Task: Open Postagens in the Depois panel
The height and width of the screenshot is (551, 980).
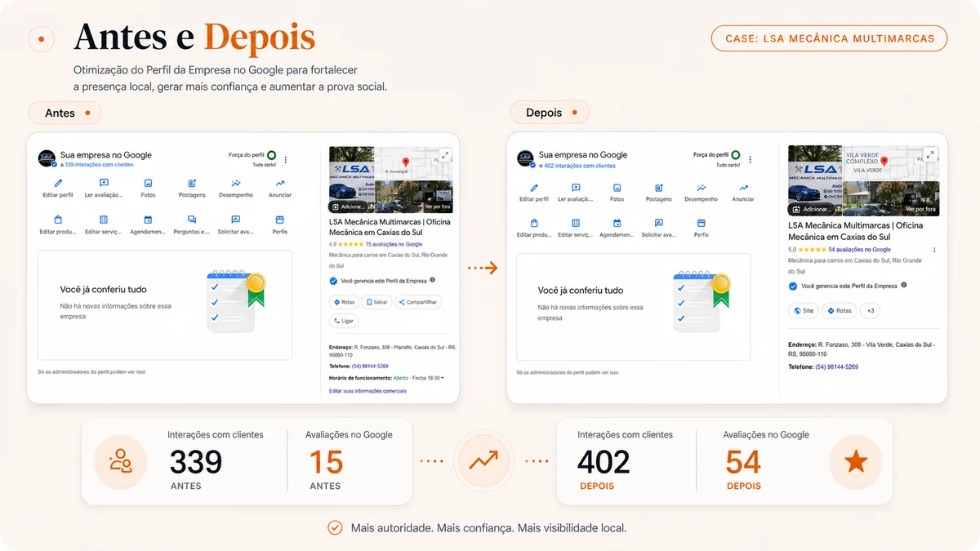Action: (659, 193)
